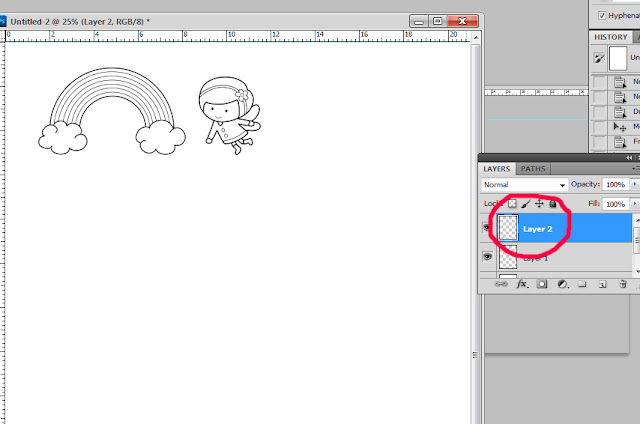Create a new layer icon
The height and width of the screenshot is (424, 640).
602,284
